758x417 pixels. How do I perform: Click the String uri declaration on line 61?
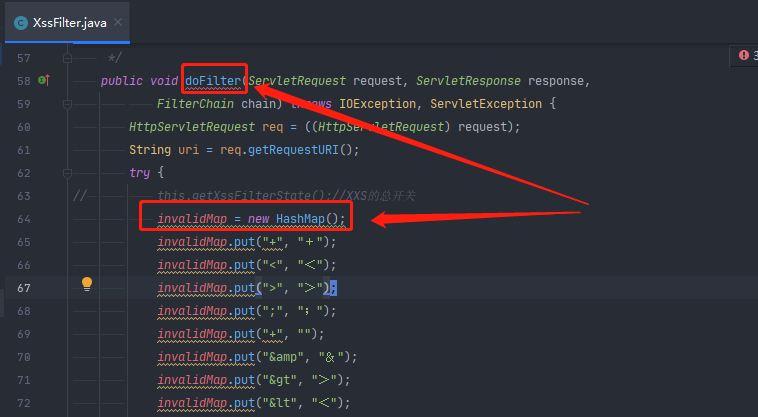(x=164, y=150)
